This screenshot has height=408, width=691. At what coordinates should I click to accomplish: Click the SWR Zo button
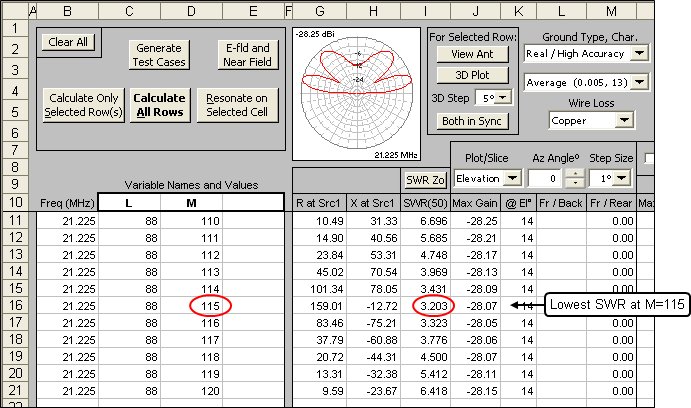point(424,180)
